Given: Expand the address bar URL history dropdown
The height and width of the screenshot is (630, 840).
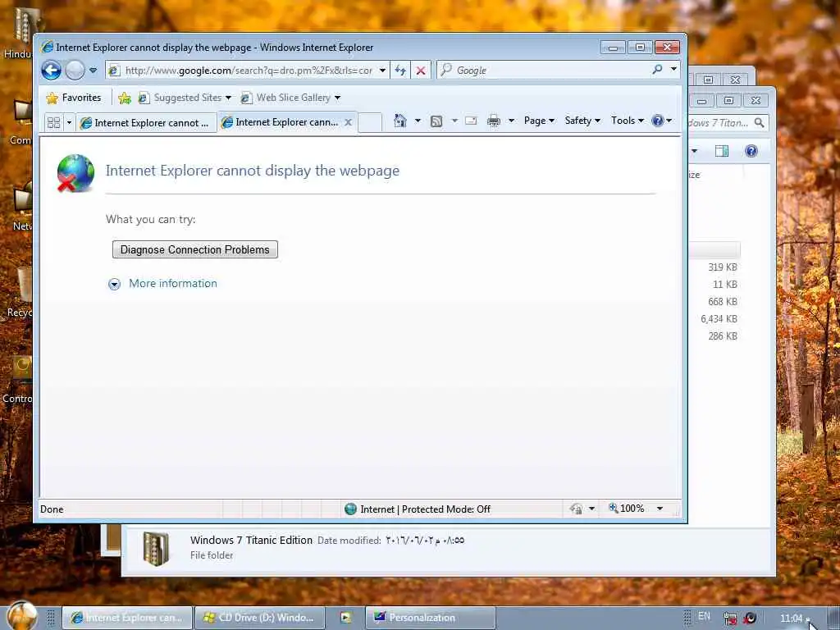Looking at the screenshot, I should (x=382, y=71).
